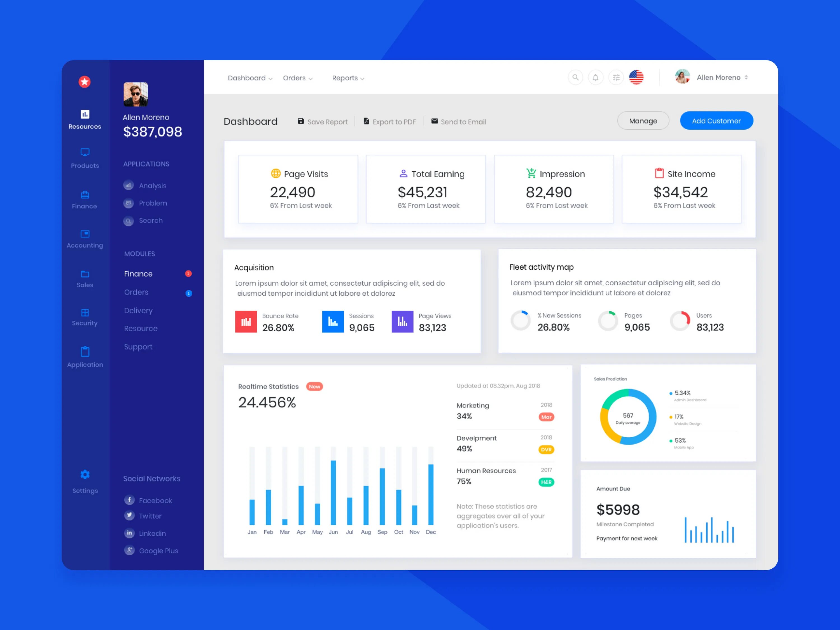Open the Application icon in sidebar
This screenshot has height=630, width=840.
(x=85, y=351)
